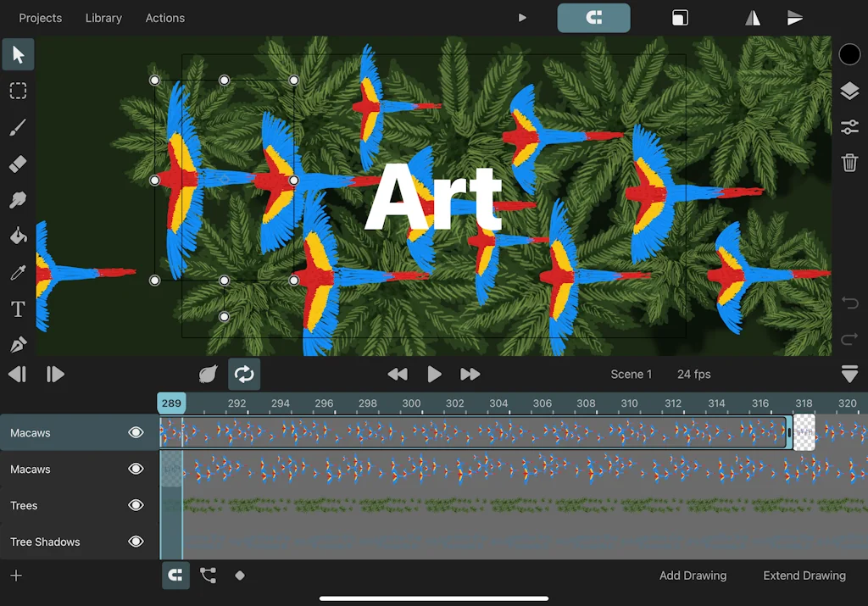Open the 24 fps frame rate options
Viewport: 868px width, 606px height.
click(x=693, y=374)
